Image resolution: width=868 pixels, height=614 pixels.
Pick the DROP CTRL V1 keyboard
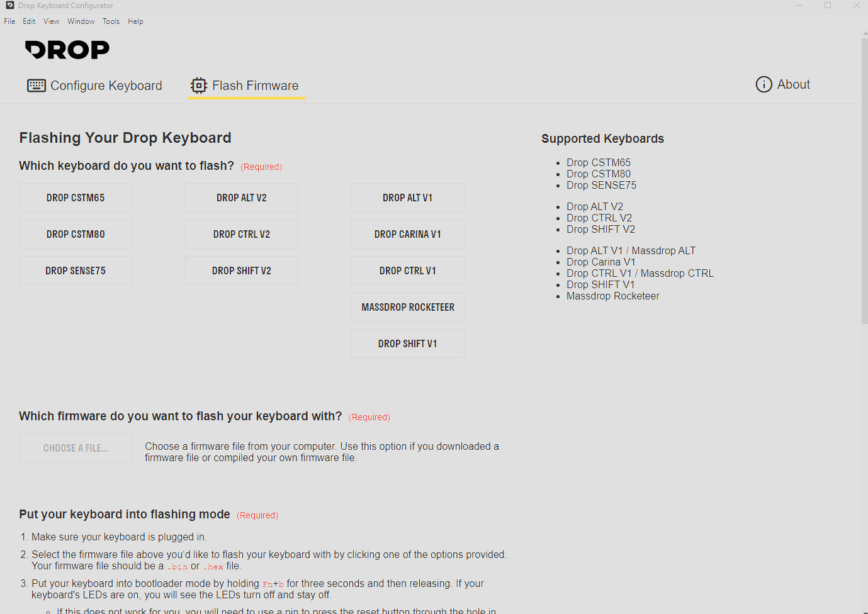tap(408, 271)
